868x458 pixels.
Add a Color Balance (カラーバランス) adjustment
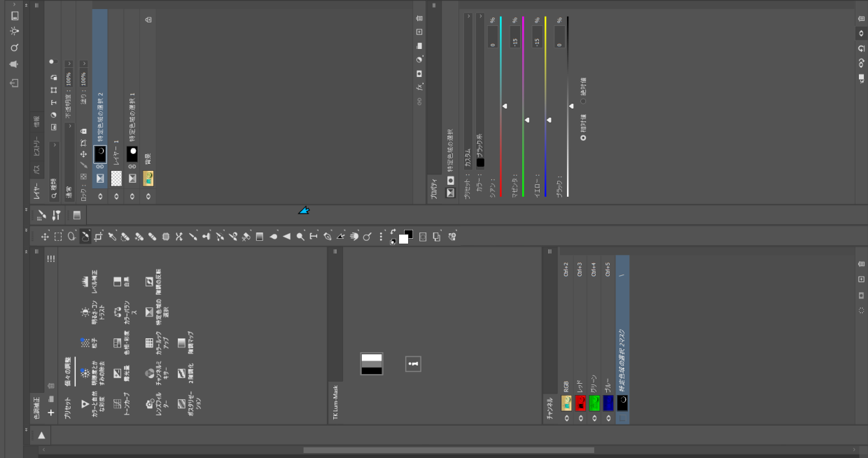118,313
